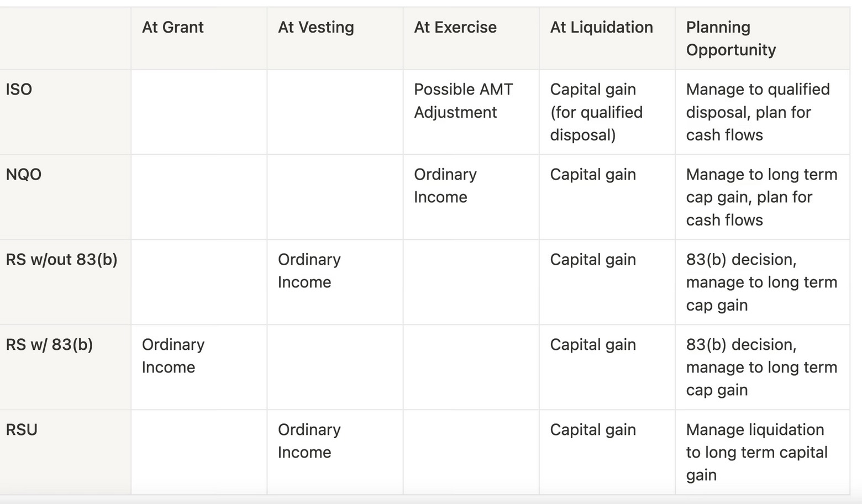
Task: Select "Manage to qualified disposal" planning cell
Action: pyautogui.click(x=757, y=112)
